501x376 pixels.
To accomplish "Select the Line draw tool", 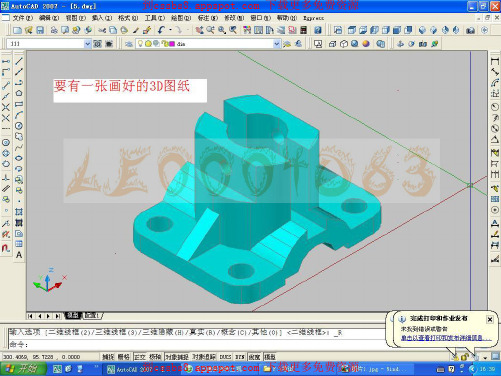I will 19,61.
